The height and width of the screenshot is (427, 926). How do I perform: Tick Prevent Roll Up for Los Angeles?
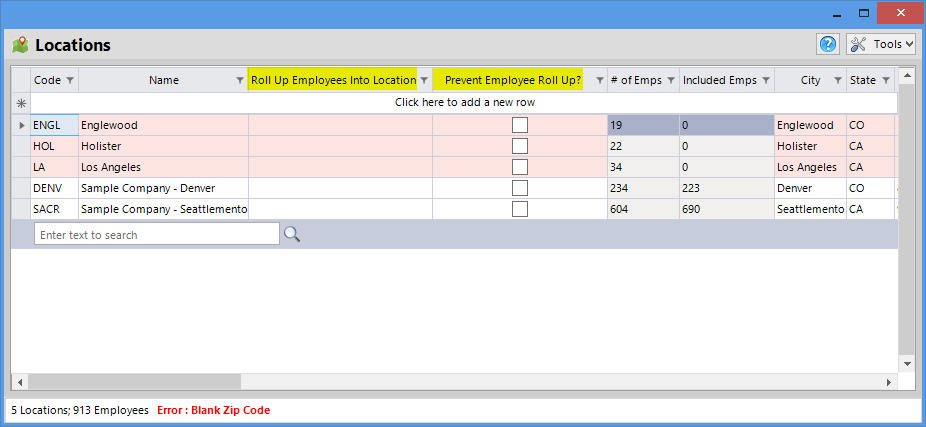[520, 167]
